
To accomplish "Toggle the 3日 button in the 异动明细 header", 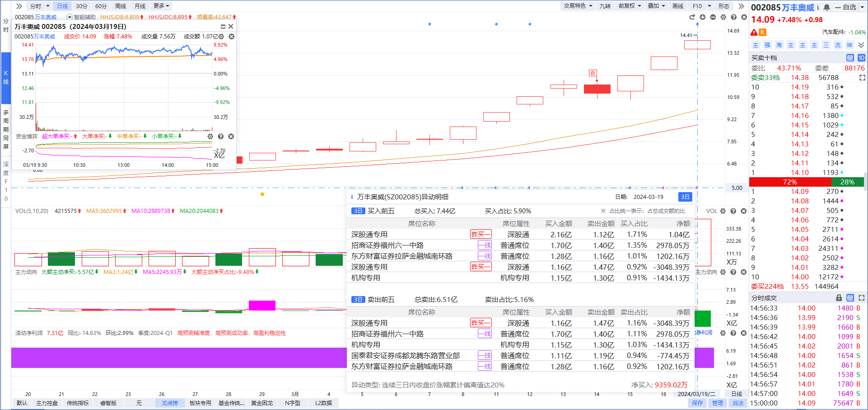I will point(685,197).
